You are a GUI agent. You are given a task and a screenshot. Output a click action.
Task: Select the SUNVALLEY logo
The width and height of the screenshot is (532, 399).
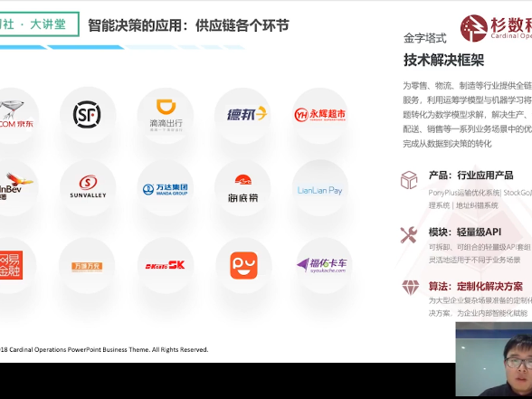[88, 186]
